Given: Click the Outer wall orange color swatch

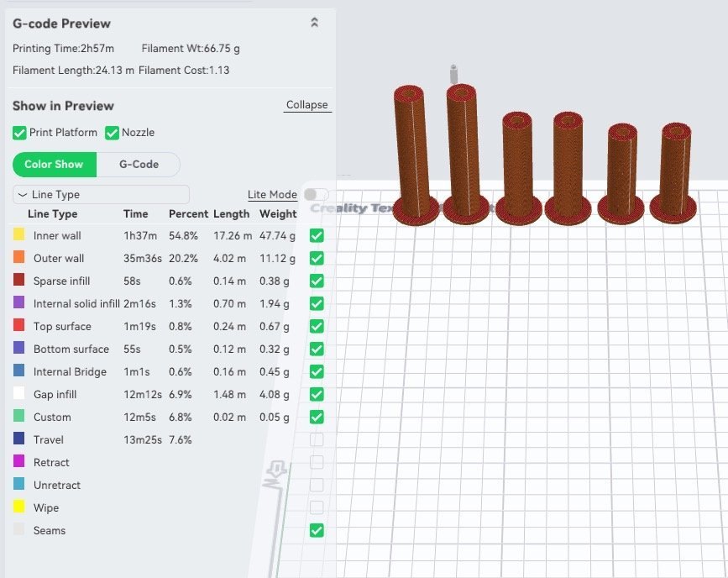Looking at the screenshot, I should point(19,258).
